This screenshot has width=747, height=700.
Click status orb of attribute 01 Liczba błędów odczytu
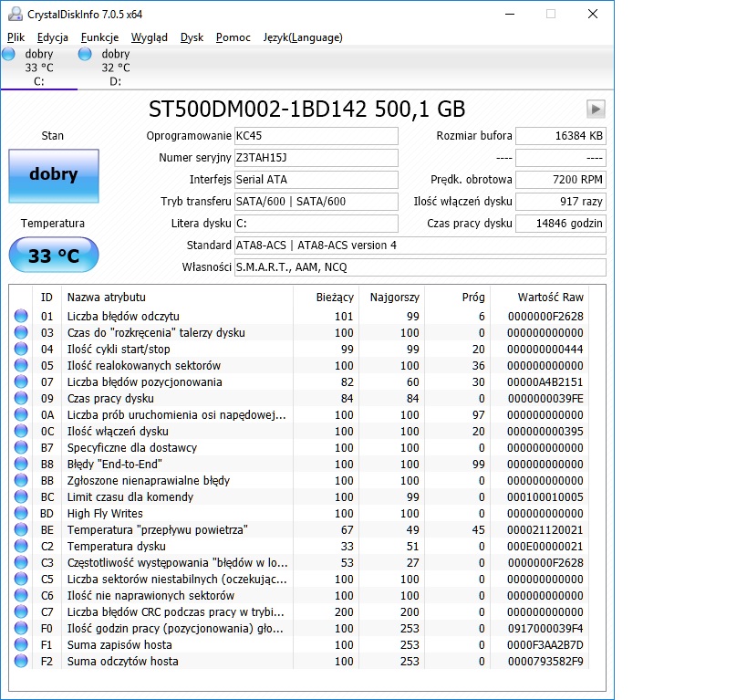21,316
